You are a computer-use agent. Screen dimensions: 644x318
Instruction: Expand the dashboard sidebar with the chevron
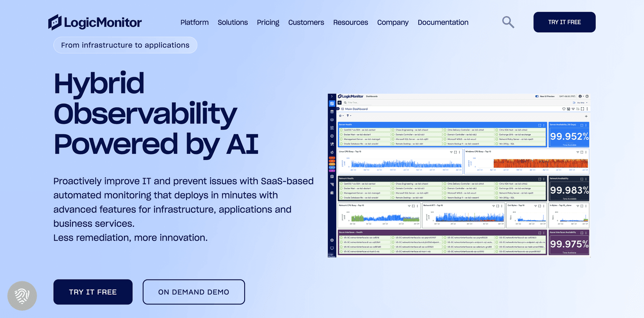click(x=332, y=96)
